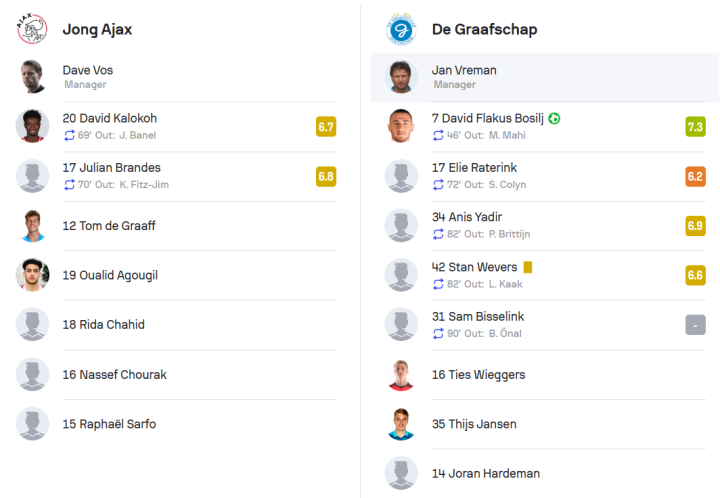Click Oualid Agougil's player photo

32,275
